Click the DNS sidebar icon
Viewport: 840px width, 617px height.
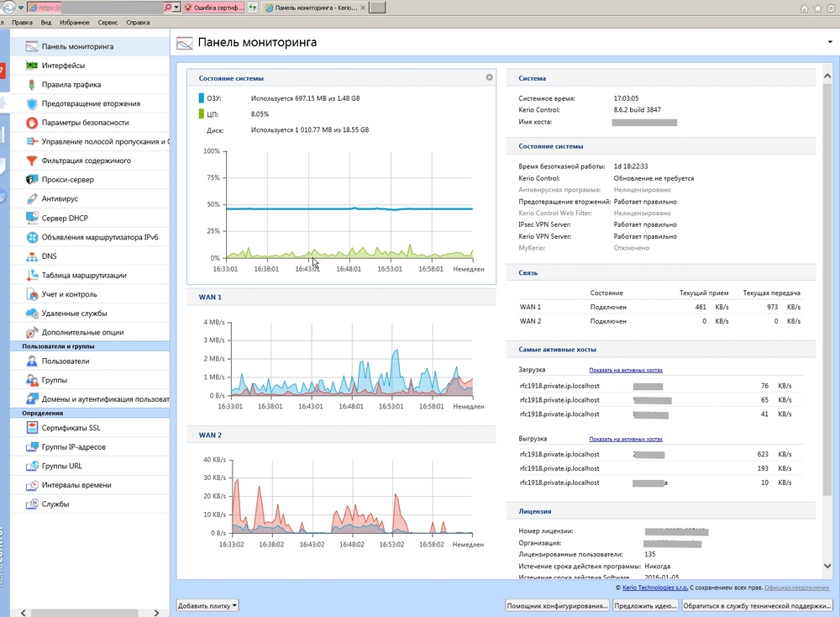click(32, 256)
